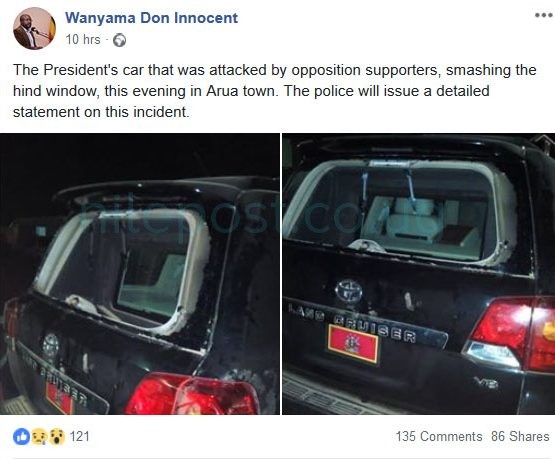Open the 135 Comments link
Viewport: 555px width, 459px height.
tap(439, 436)
